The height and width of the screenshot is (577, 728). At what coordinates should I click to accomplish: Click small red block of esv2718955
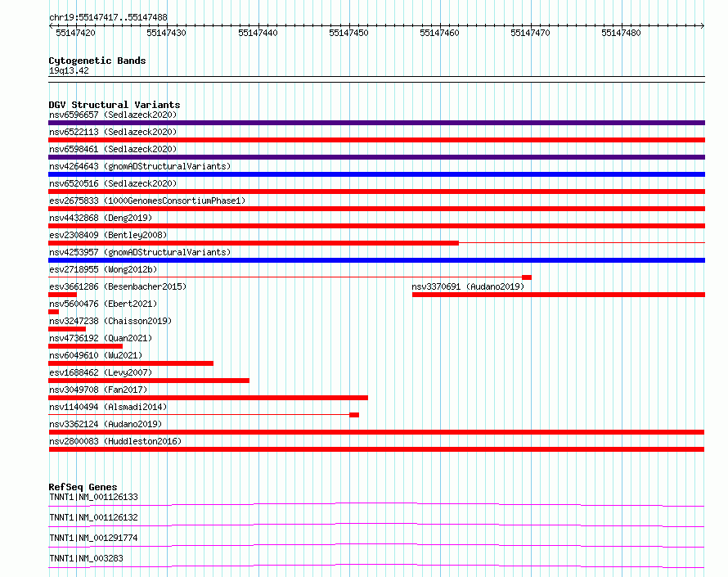tap(527, 277)
